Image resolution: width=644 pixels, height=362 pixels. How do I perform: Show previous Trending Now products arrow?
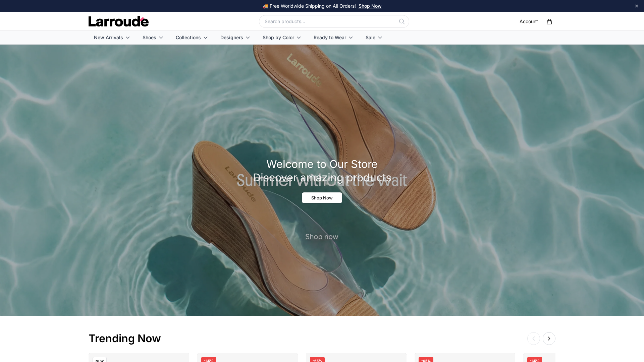(533, 339)
